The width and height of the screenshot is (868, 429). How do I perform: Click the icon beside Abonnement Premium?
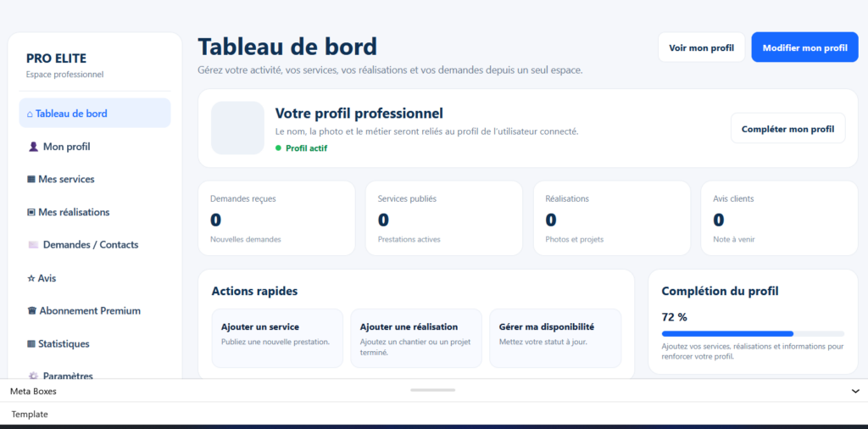pos(31,311)
